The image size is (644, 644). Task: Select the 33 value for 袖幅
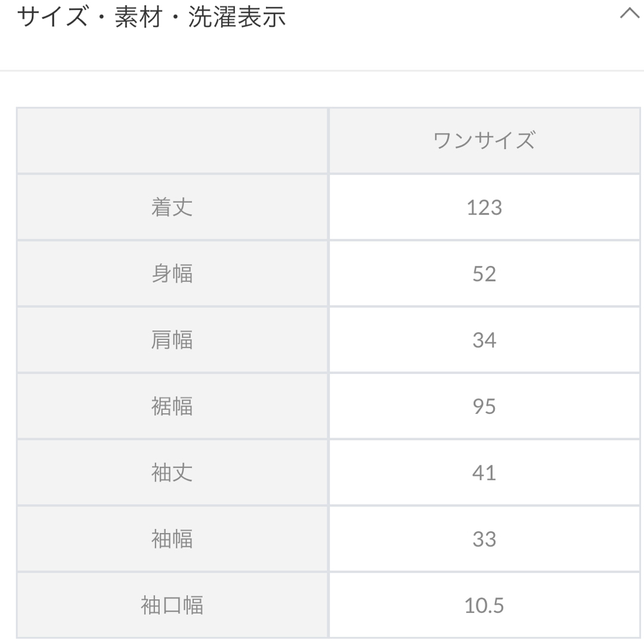click(484, 539)
